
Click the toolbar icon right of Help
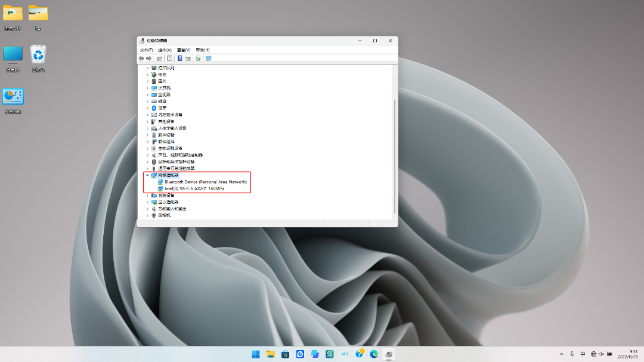188,58
